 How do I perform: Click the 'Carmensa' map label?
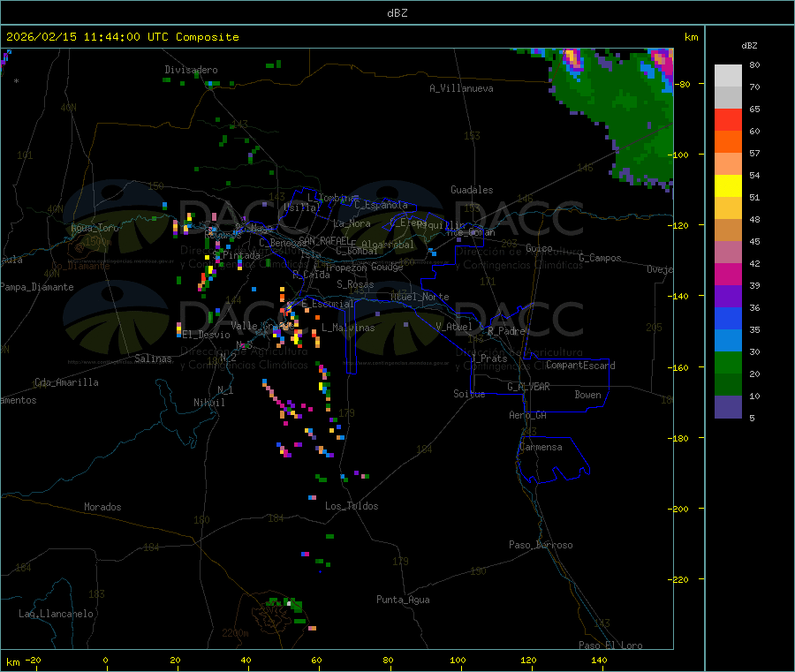541,448
